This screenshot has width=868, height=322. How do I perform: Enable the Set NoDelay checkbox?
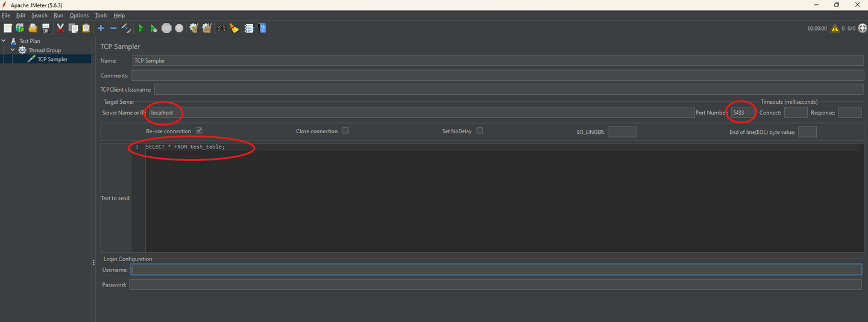click(480, 131)
